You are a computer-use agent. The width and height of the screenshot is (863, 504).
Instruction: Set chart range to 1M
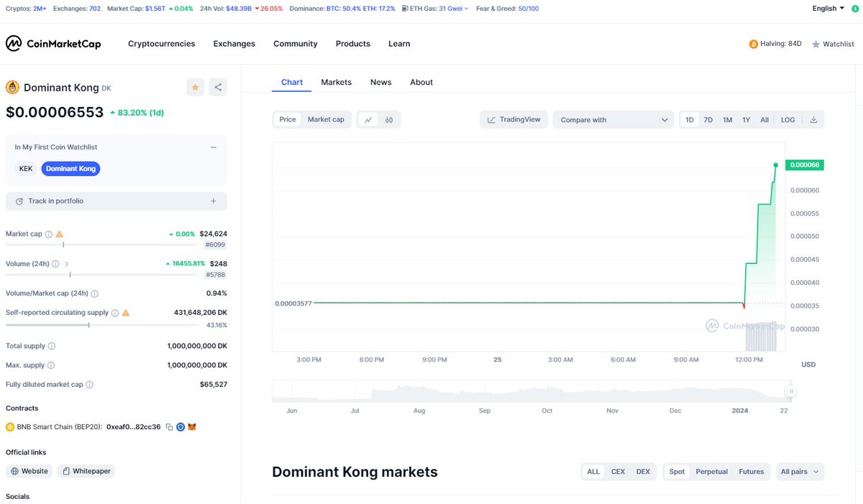(728, 120)
